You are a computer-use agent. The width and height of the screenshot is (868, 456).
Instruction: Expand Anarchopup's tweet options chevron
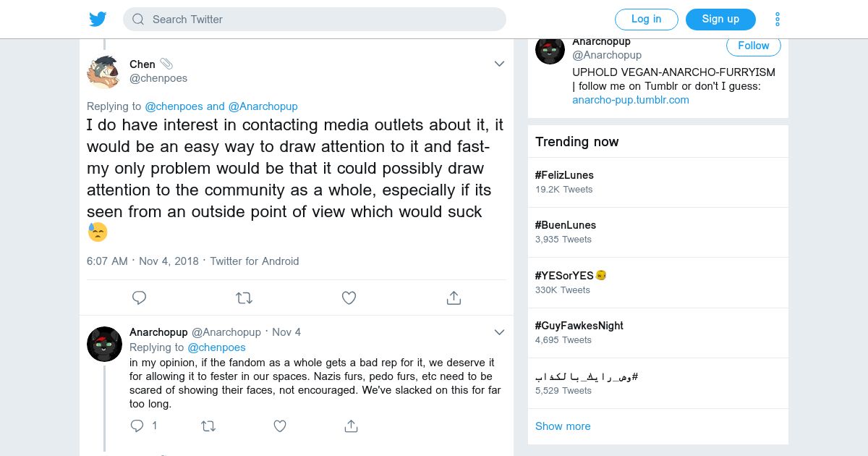coord(499,332)
